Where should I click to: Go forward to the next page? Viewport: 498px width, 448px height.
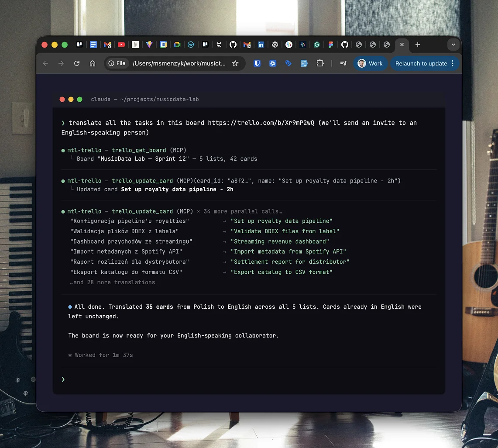click(61, 64)
